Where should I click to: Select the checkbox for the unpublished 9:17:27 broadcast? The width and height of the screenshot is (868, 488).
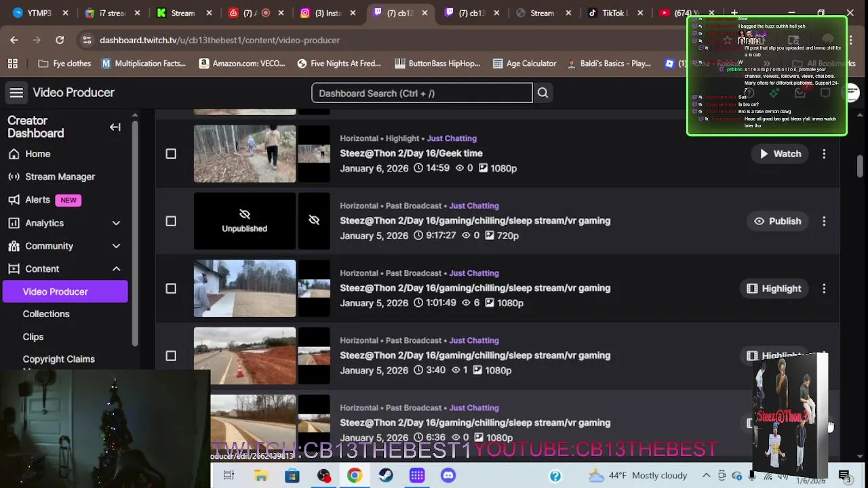click(x=171, y=221)
